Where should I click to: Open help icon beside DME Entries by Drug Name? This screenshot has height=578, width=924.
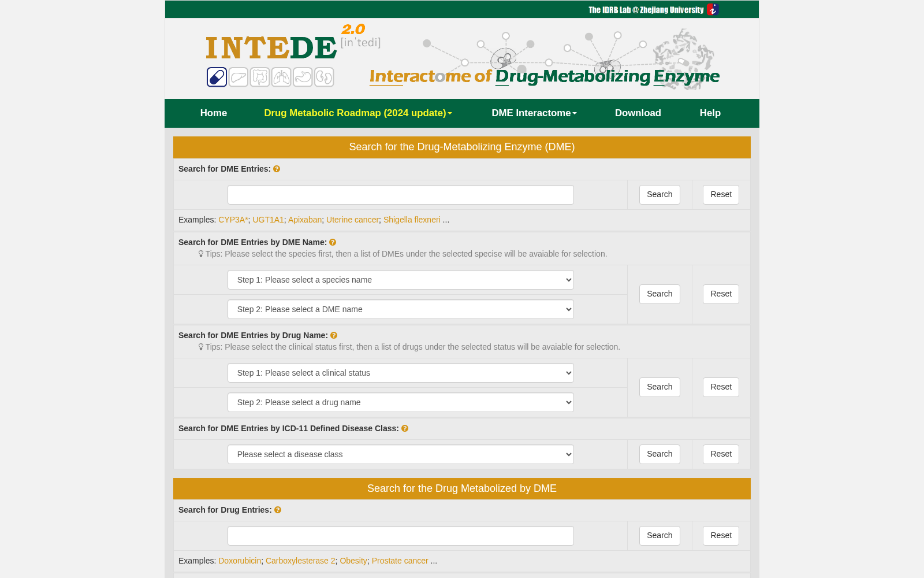(334, 335)
